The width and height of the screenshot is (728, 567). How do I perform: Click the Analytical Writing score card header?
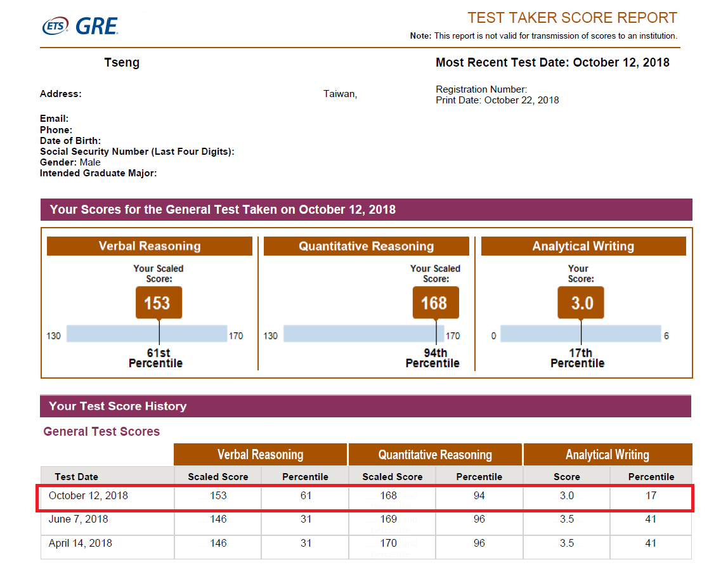point(583,246)
